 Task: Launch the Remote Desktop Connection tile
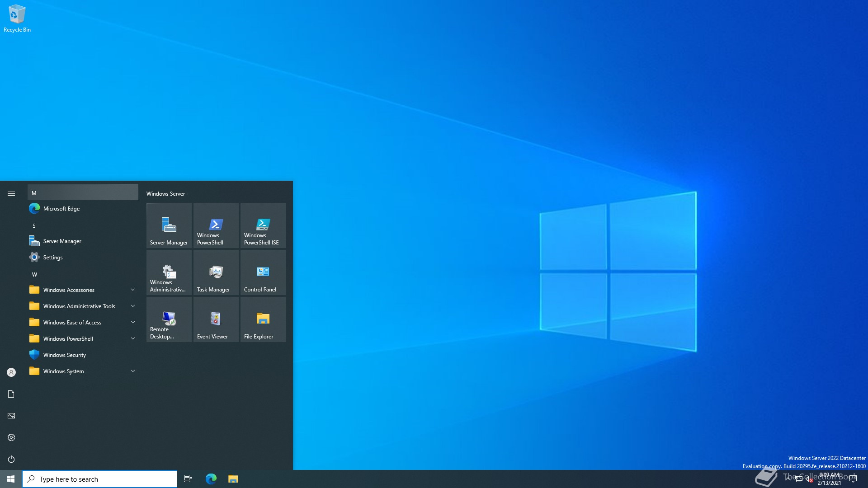point(169,319)
